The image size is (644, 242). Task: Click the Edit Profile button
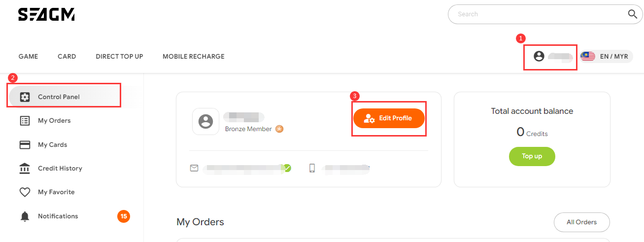pos(389,118)
